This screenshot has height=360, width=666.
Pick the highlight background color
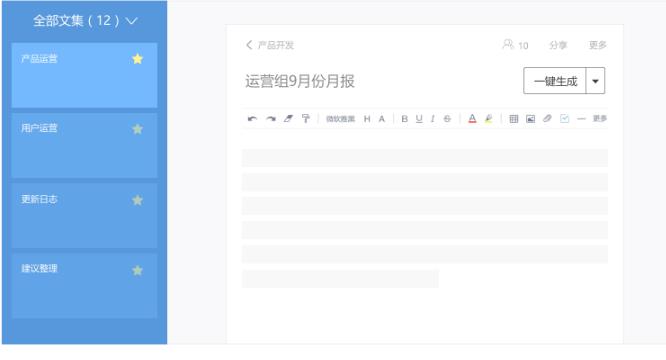[489, 119]
